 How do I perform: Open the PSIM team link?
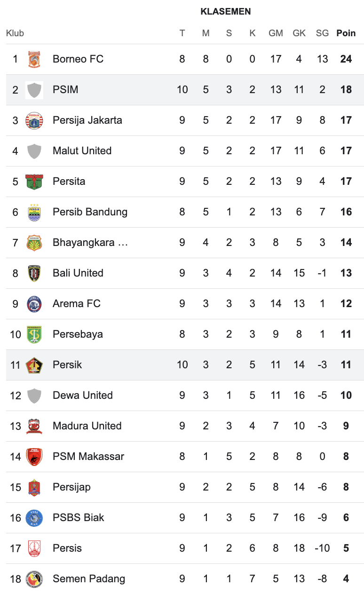click(65, 90)
